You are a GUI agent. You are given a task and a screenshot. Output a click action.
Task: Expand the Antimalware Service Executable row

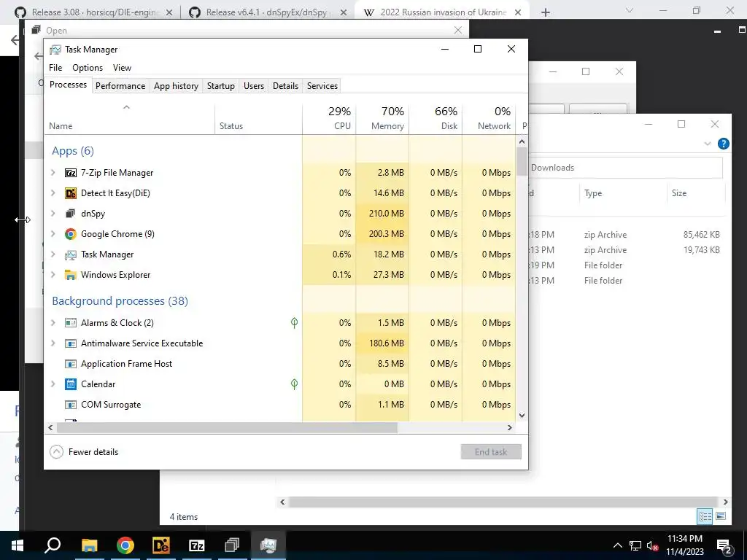click(53, 343)
